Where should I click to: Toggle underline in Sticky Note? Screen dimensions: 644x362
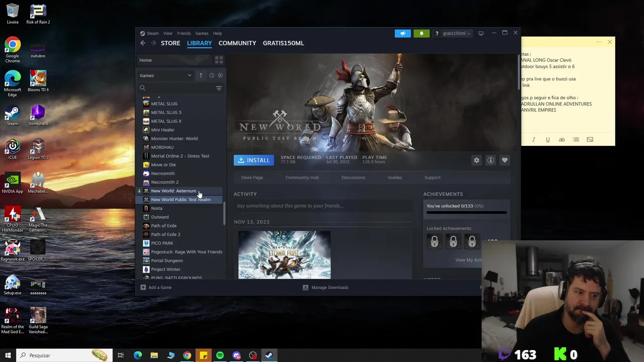point(547,140)
